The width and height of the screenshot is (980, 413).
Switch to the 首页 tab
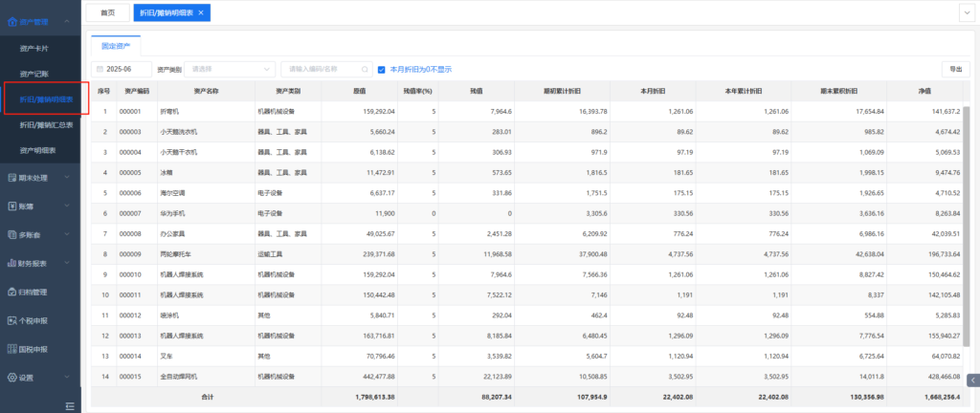pos(107,12)
